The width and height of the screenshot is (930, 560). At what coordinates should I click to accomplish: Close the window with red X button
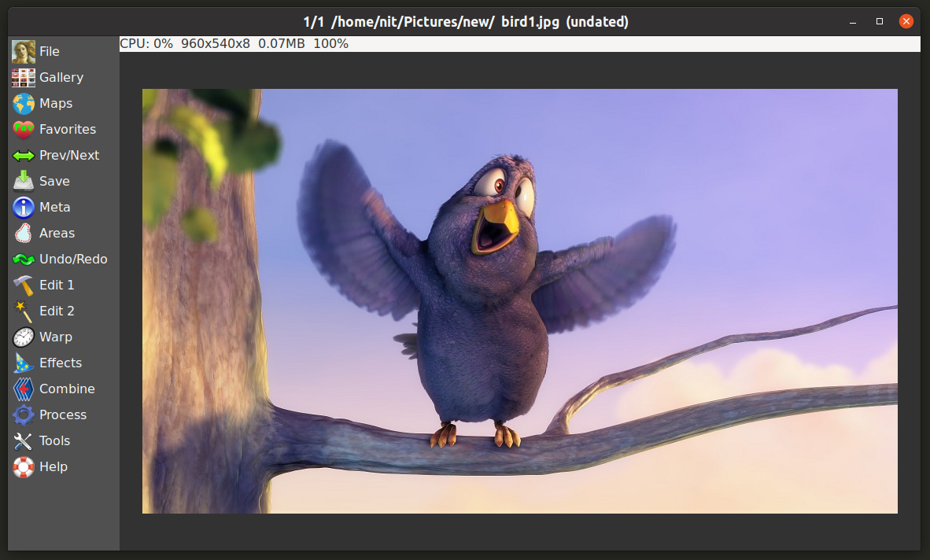pyautogui.click(x=906, y=21)
